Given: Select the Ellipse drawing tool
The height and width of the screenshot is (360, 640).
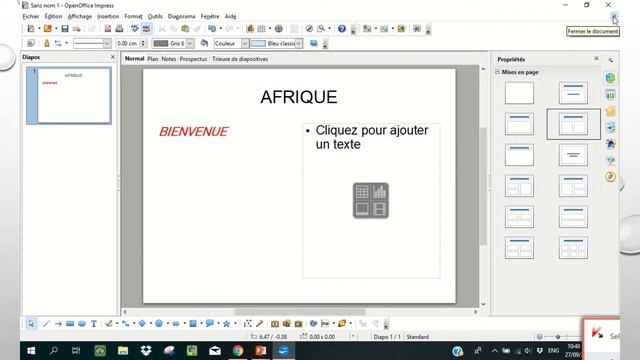Looking at the screenshot, I should 82,324.
